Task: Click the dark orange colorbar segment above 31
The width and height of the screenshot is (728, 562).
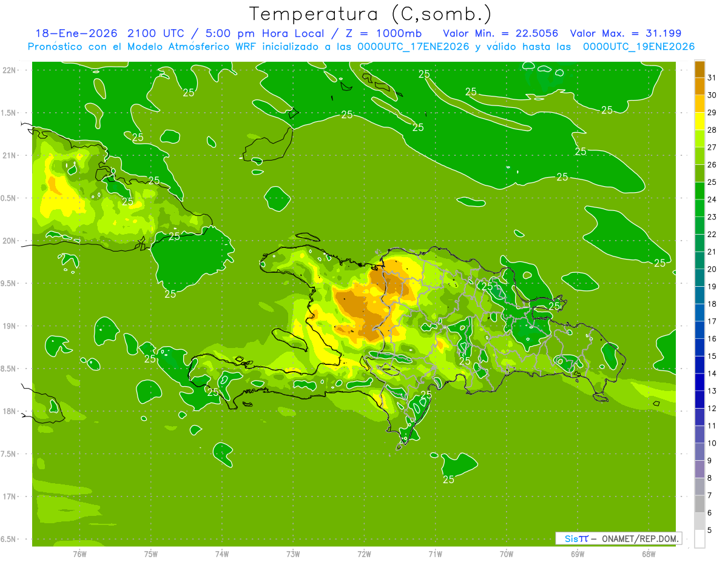Action: pos(699,69)
